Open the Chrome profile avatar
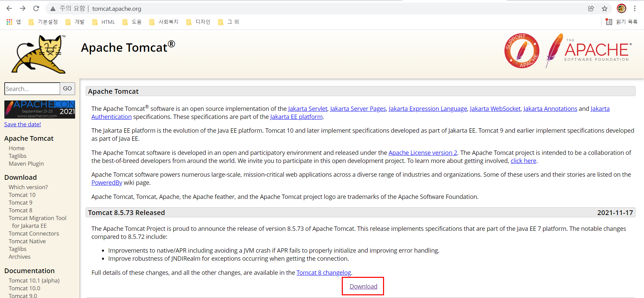This screenshot has height=298, width=644. (622, 8)
